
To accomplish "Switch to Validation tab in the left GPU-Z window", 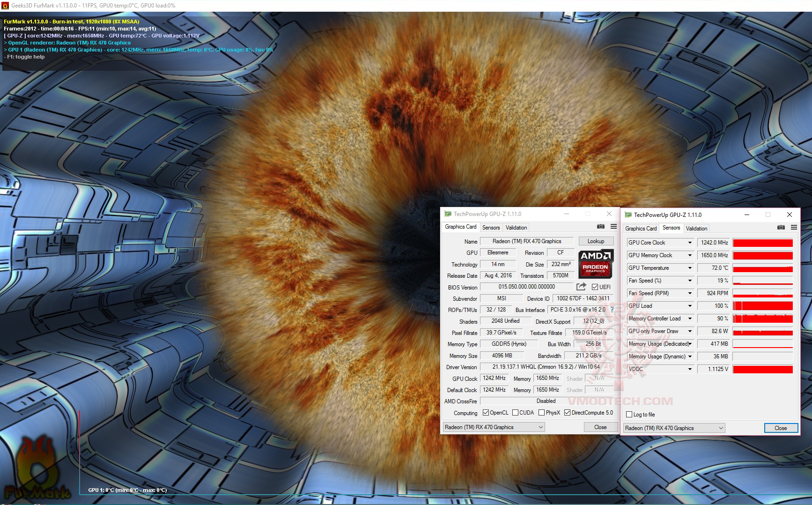I will pos(517,228).
